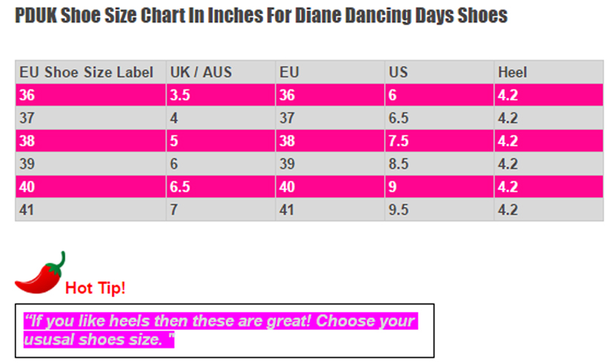Click the EU column header
611x364 pixels.
[x=330, y=72]
